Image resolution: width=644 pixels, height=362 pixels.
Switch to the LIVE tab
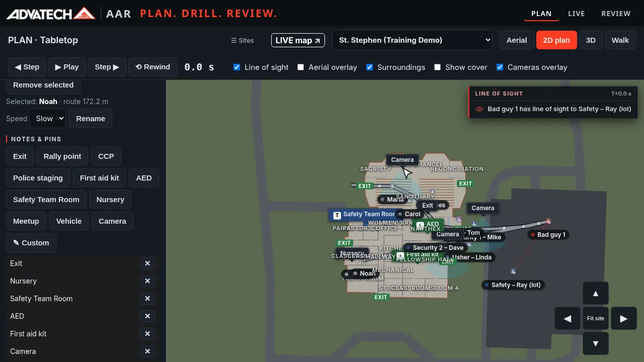pos(577,14)
